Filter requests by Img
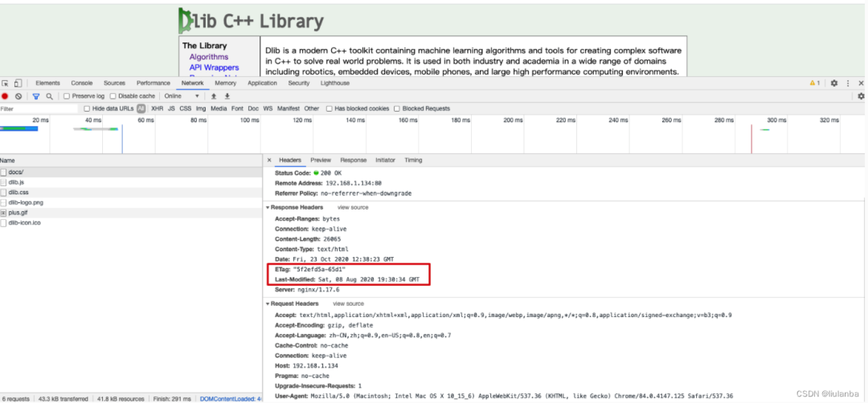This screenshot has height=403, width=868. [201, 109]
